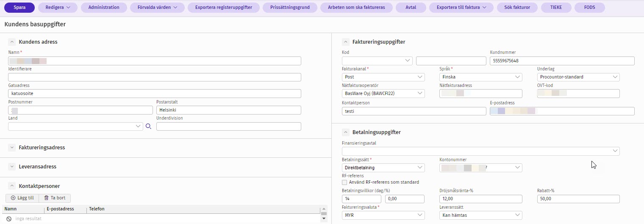Viewport: 644px width, 224px height.
Task: Enable Använd RF-referens som standard checkbox
Action: 344,182
